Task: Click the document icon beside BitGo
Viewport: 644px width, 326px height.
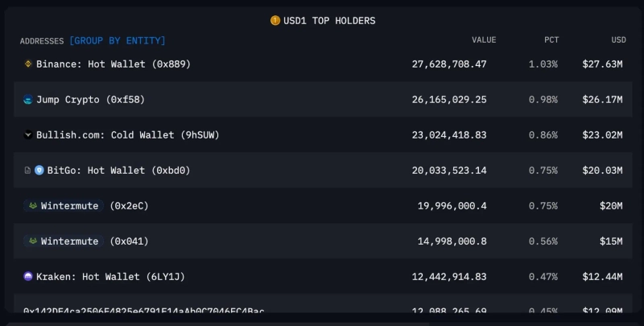Action: (28, 171)
